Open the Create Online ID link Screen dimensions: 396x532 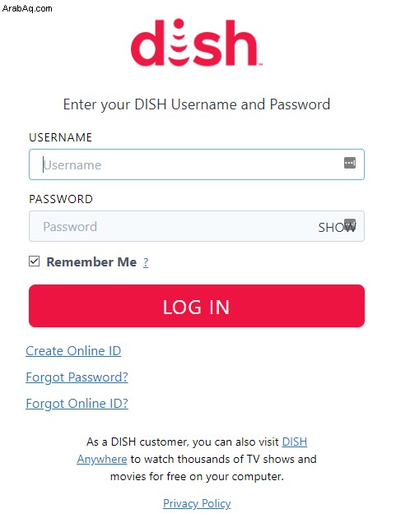(73, 351)
